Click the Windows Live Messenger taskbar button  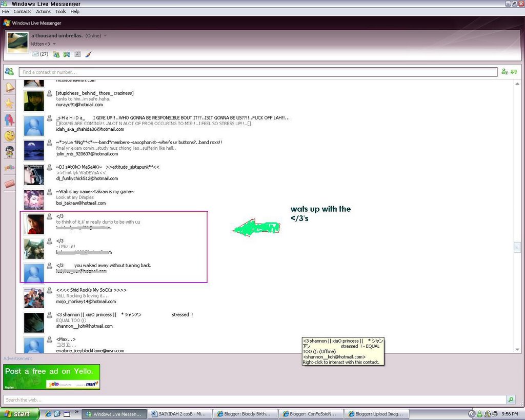[x=114, y=414]
